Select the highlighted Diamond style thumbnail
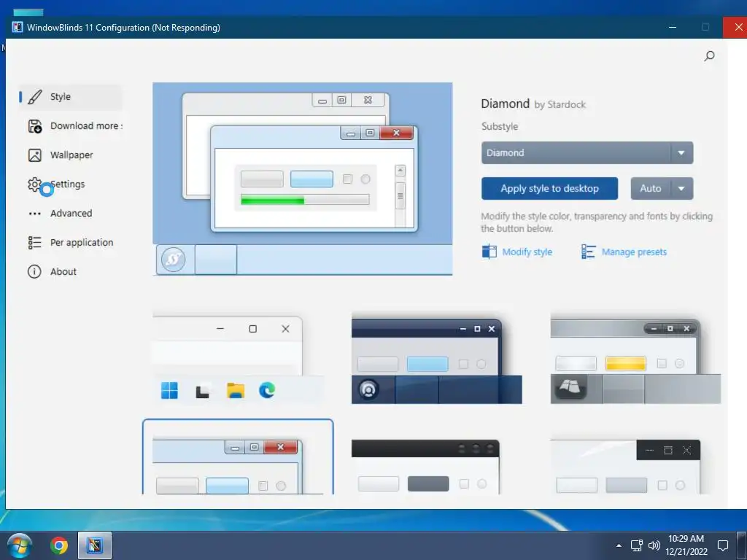 [238, 457]
